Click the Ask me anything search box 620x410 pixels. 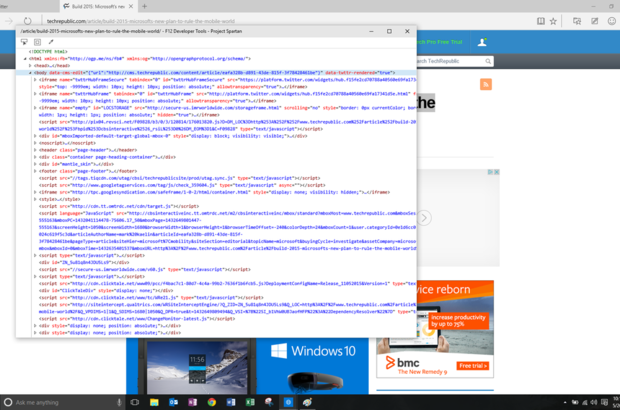(63, 402)
